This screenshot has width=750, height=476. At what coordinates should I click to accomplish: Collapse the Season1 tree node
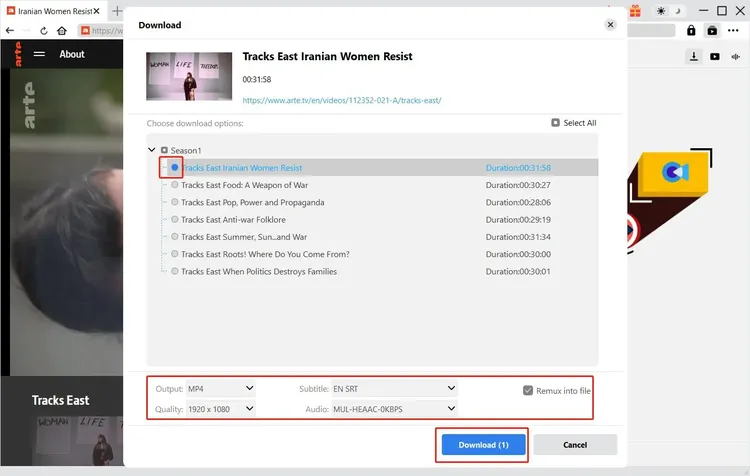(152, 150)
